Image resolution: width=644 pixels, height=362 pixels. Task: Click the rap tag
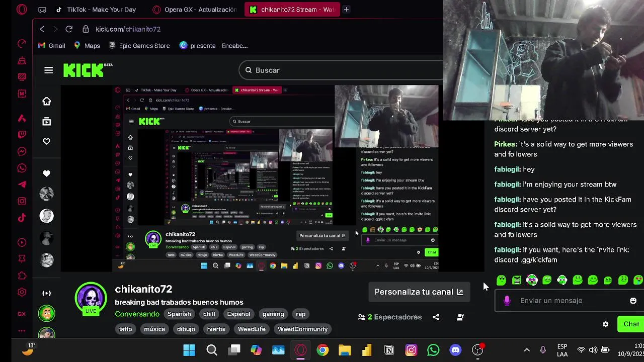click(300, 314)
